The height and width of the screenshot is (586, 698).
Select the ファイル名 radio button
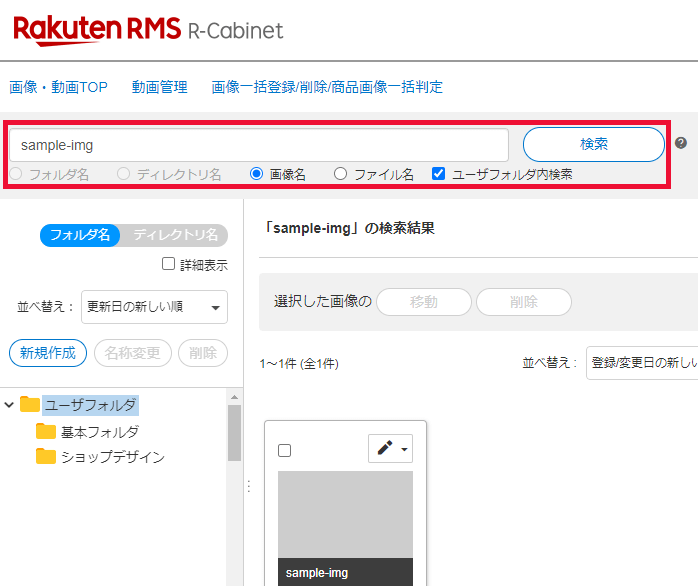click(x=341, y=174)
